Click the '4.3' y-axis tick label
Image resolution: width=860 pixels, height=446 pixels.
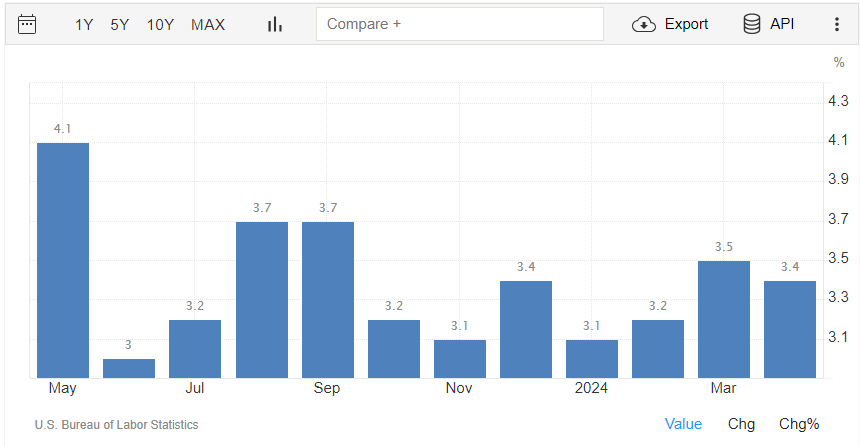pos(838,101)
